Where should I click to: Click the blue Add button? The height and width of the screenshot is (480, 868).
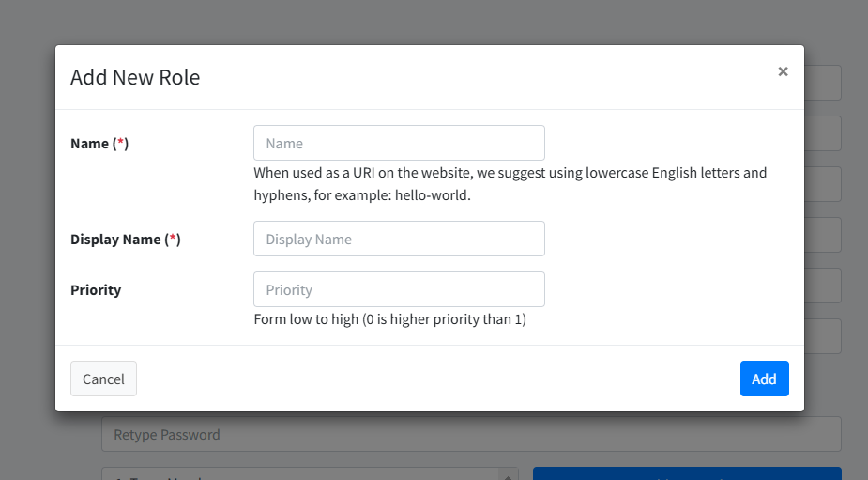pyautogui.click(x=764, y=379)
